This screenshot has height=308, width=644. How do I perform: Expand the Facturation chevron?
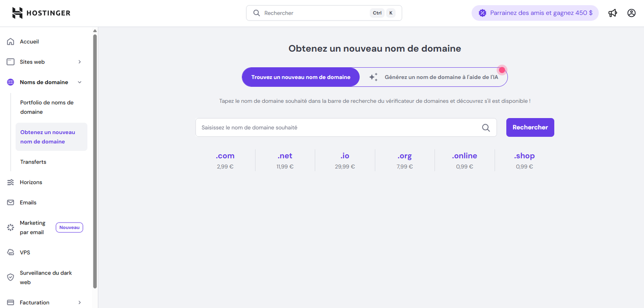click(x=80, y=302)
